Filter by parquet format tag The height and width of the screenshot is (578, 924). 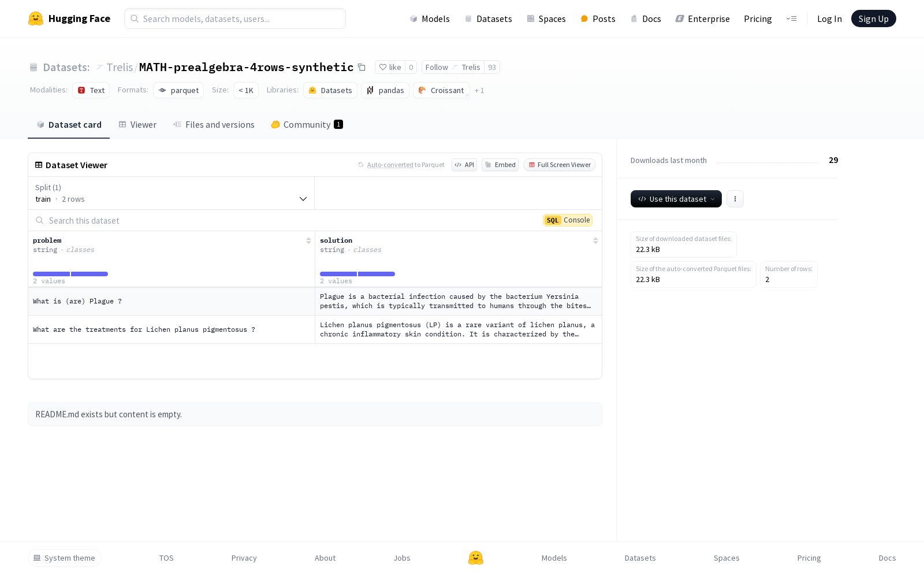178,90
